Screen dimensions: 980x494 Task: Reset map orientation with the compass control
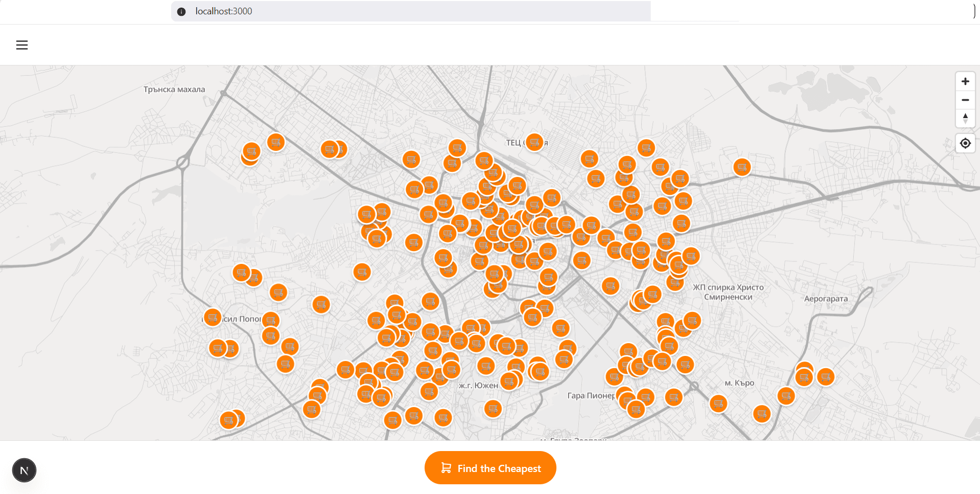965,119
